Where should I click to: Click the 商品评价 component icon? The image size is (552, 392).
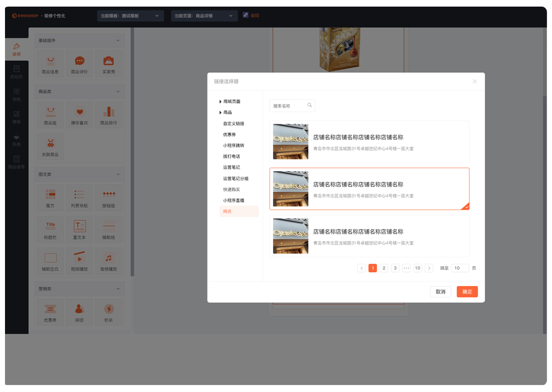tap(79, 61)
